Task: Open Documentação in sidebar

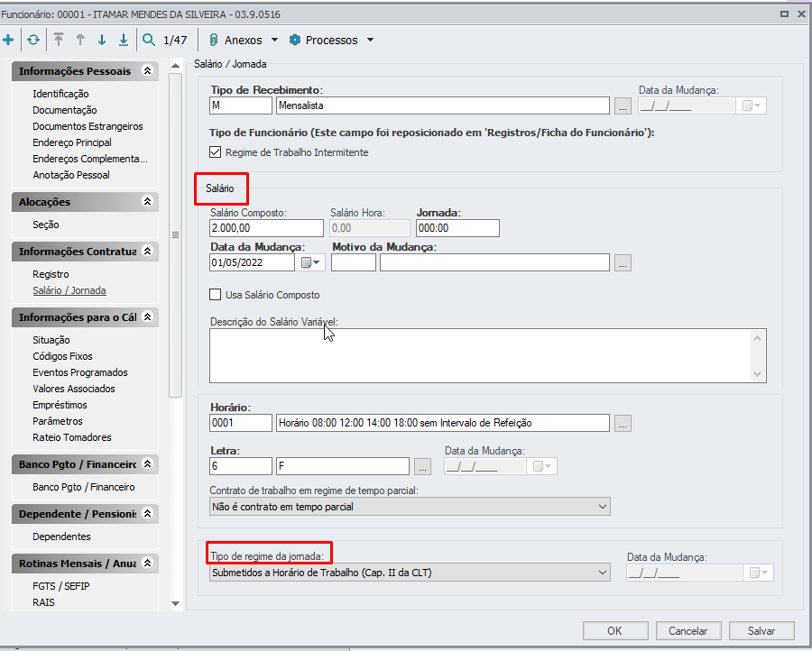Action: point(65,110)
